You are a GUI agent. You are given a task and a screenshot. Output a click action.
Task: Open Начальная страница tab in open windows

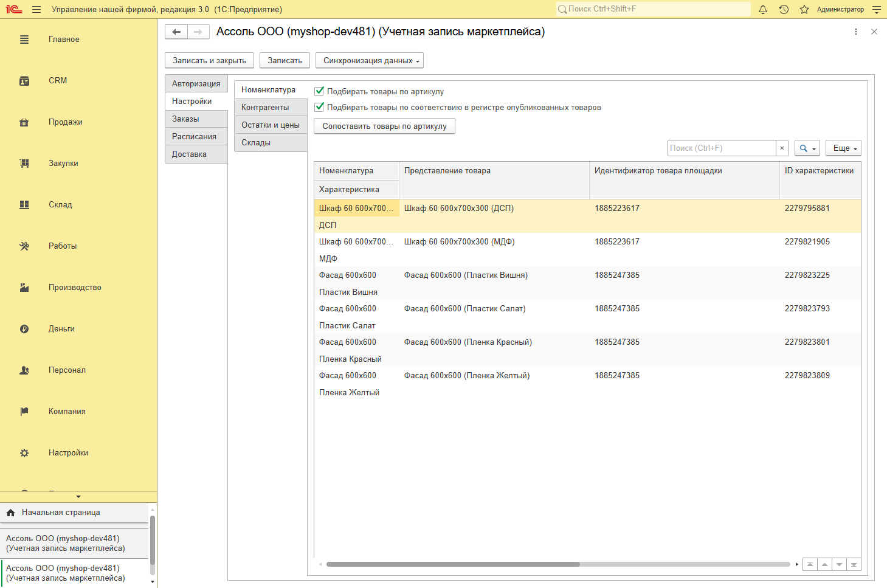(x=74, y=513)
